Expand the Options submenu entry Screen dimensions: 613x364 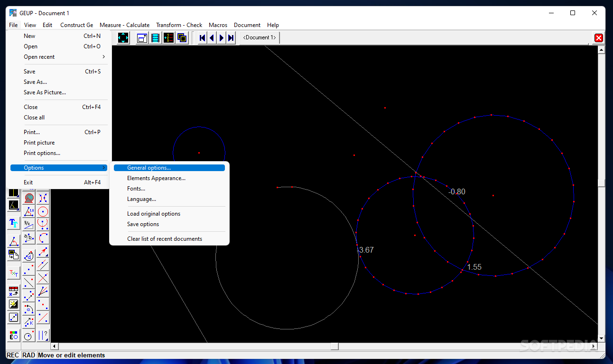click(x=59, y=168)
